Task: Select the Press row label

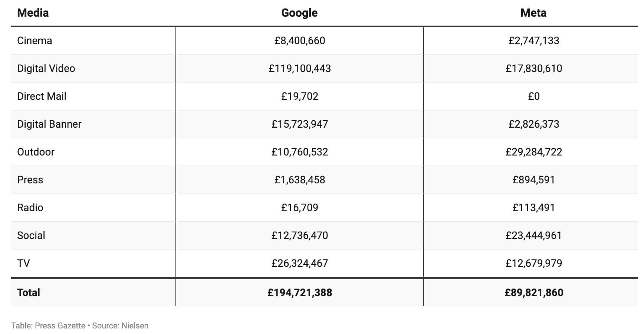Action: pos(30,180)
